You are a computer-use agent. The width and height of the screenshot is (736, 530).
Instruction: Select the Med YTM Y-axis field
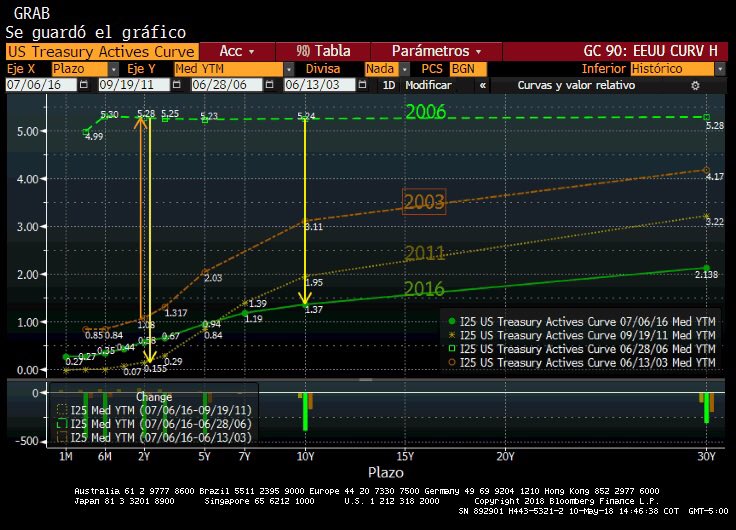(229, 69)
